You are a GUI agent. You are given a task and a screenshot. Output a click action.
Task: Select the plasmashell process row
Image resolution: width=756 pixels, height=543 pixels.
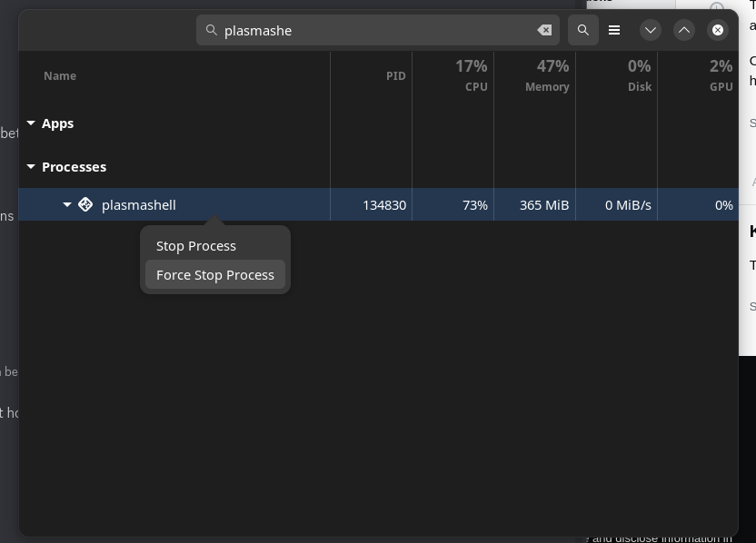(379, 205)
